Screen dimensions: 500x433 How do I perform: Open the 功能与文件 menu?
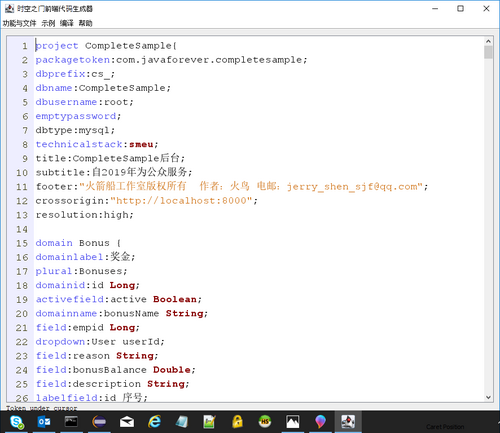click(19, 23)
